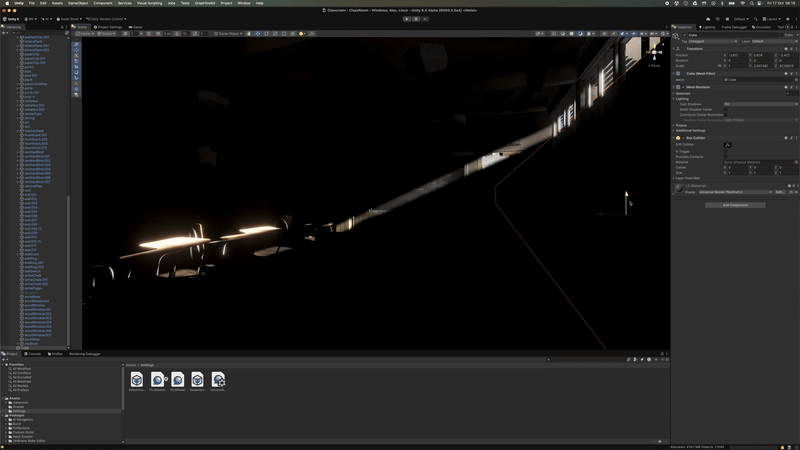Screen dimensions: 800x450
Task: Click the Edit Collider icon button
Action: 728,144
